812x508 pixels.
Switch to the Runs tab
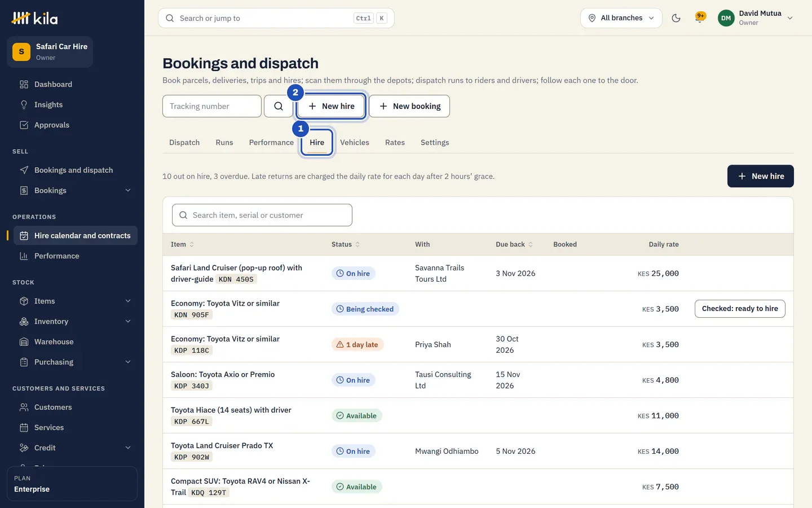tap(224, 142)
